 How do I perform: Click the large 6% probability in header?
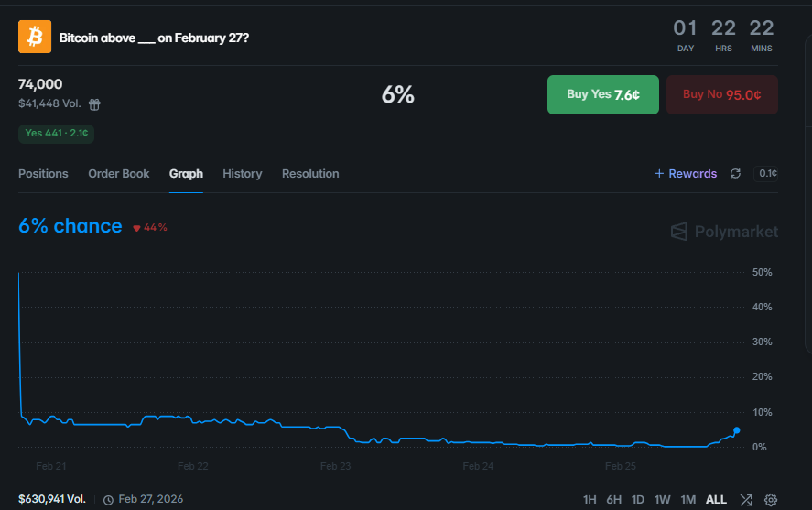click(398, 94)
